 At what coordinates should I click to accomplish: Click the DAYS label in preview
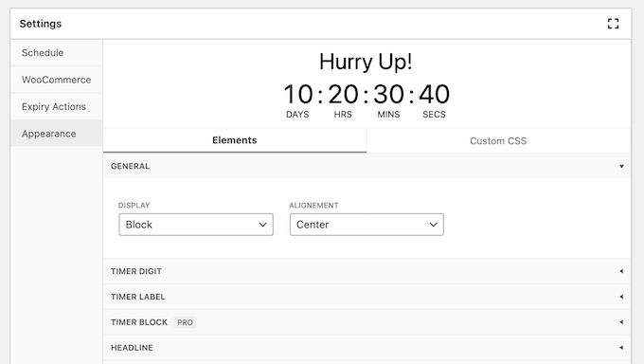pos(297,115)
